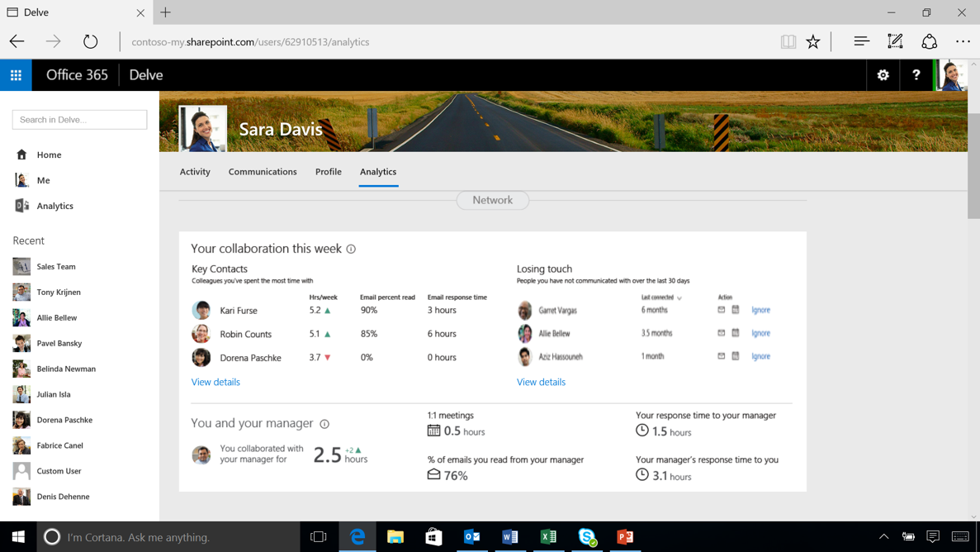Launch Skype from the taskbar

pyautogui.click(x=587, y=537)
